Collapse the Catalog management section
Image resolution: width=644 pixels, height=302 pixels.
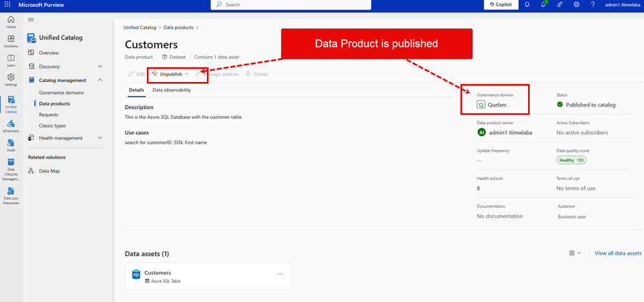click(65, 80)
